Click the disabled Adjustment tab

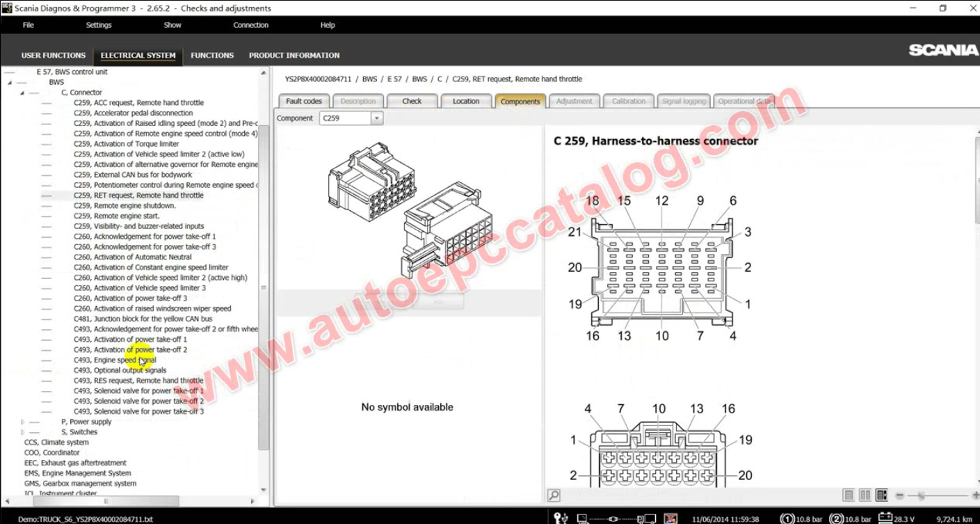pos(575,101)
